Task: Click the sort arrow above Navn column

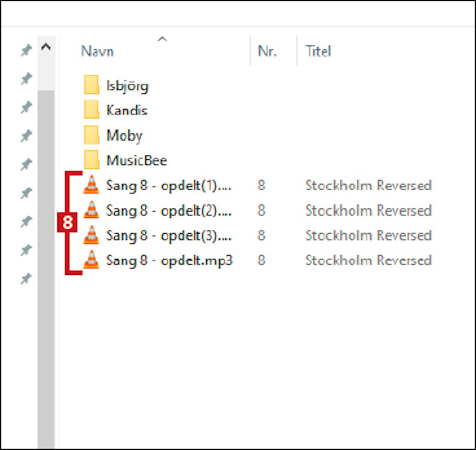Action: 162,39
